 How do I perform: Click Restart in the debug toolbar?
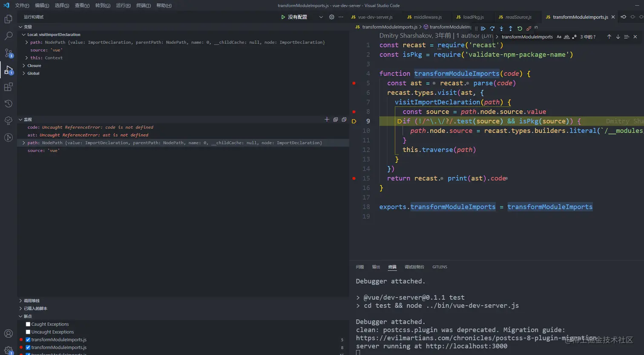pos(520,29)
